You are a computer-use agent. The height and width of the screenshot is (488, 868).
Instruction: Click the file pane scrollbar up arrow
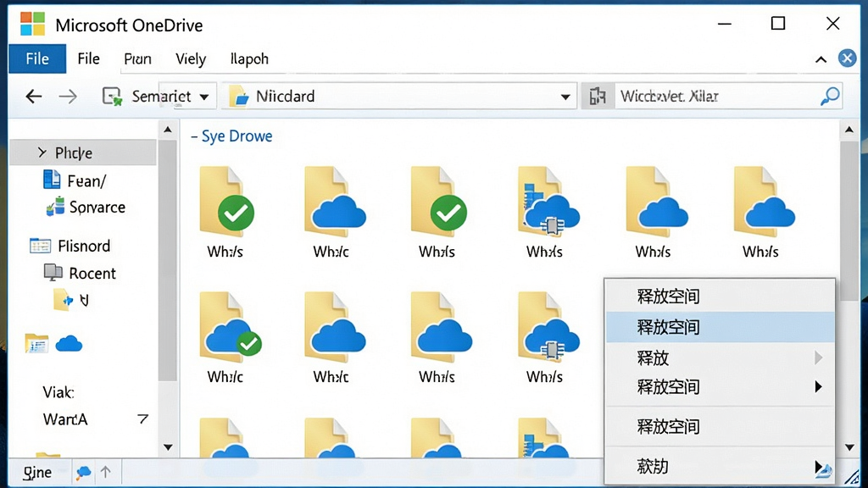point(849,130)
